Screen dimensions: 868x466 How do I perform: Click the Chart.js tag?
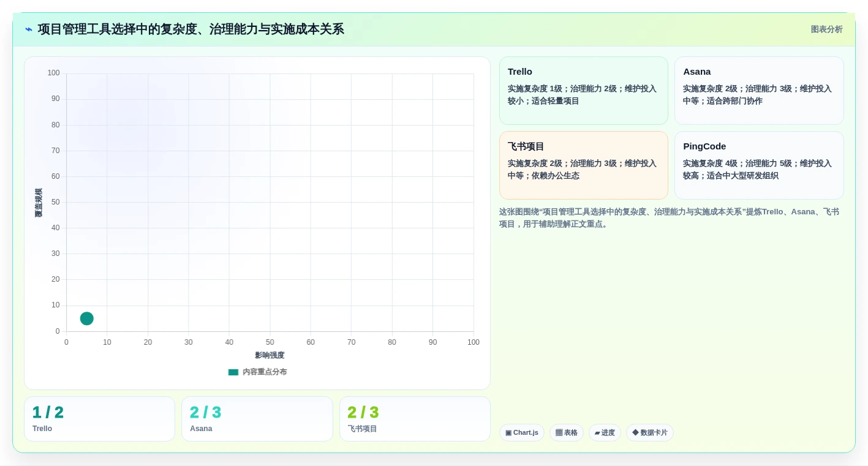point(522,433)
